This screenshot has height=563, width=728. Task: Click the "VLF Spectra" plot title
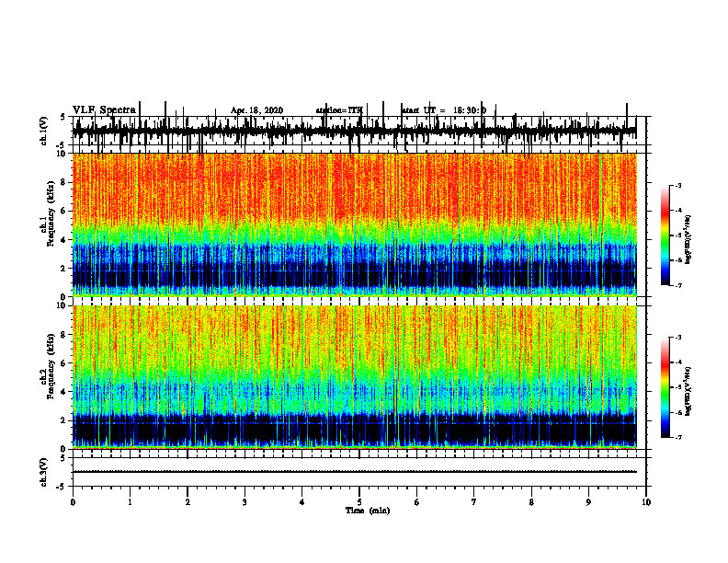click(104, 109)
